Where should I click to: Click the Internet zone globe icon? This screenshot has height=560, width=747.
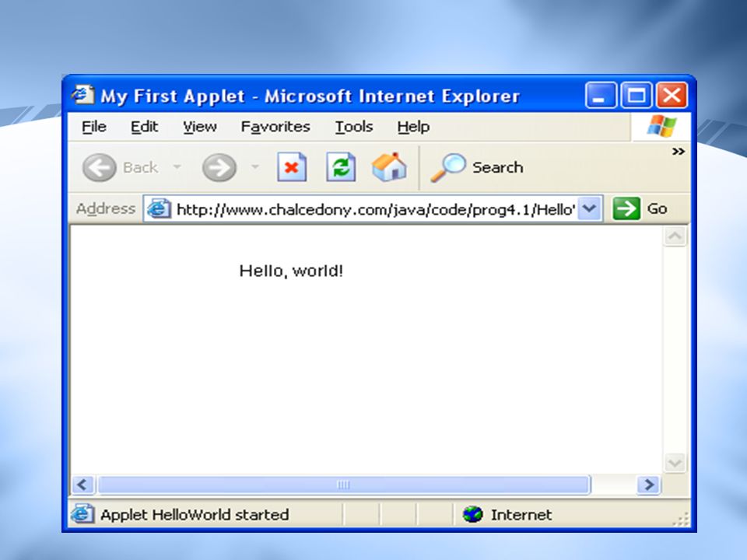point(472,514)
